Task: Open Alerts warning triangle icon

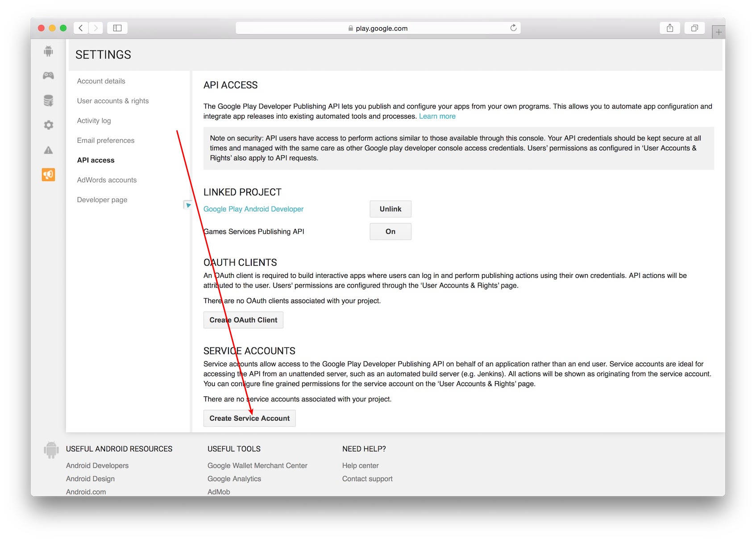Action: [48, 150]
